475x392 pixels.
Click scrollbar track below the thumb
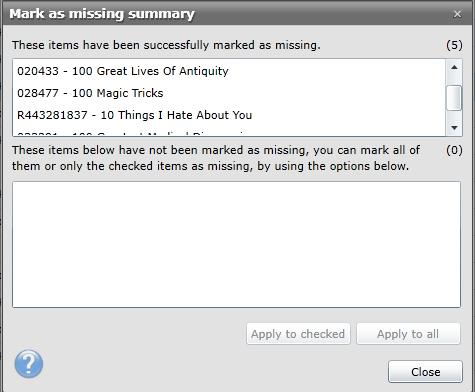point(454,115)
